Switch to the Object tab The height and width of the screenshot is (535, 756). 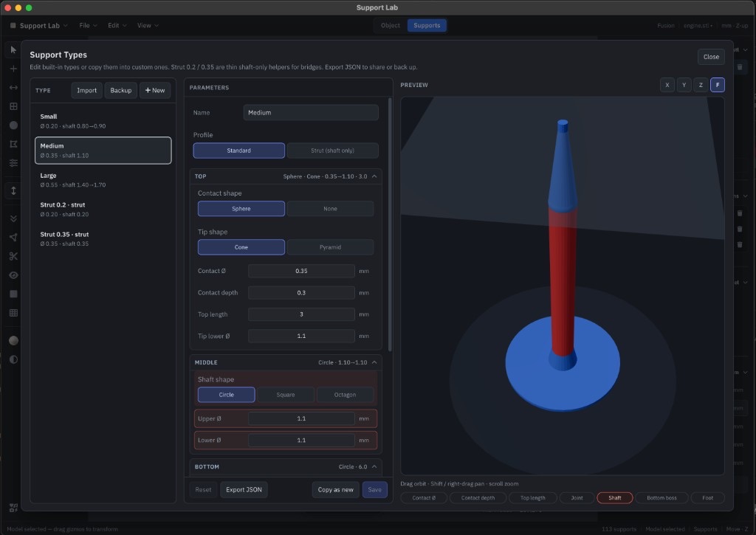click(x=390, y=26)
